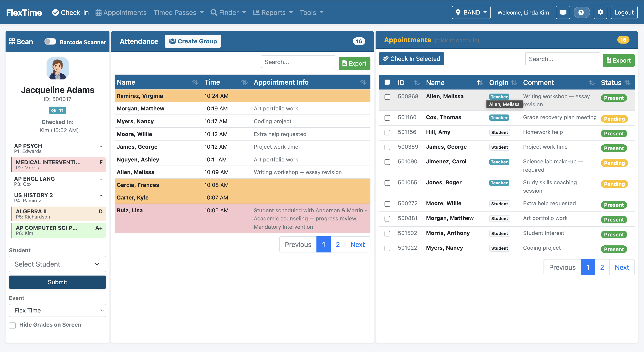Open the Finder dropdown menu

coord(228,13)
